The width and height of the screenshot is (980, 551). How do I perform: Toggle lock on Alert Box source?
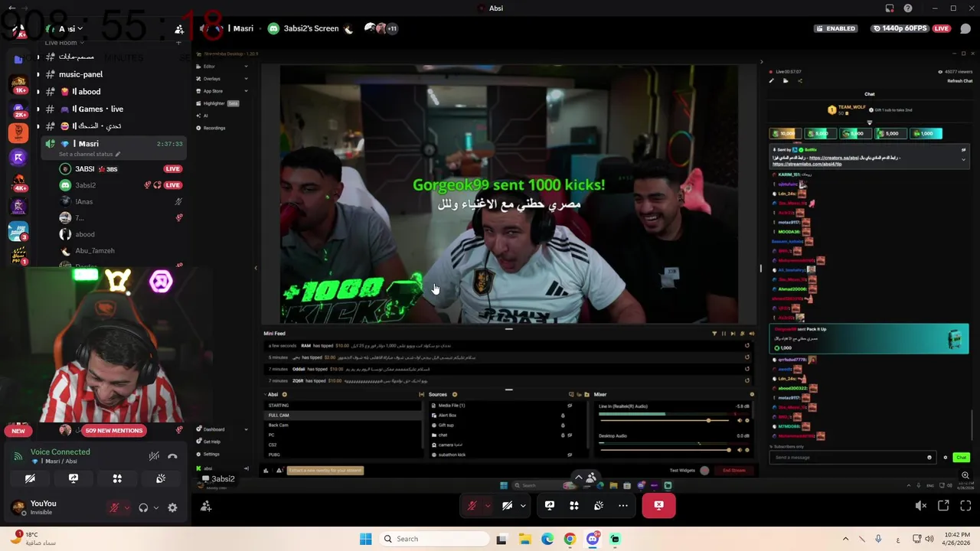point(563,416)
